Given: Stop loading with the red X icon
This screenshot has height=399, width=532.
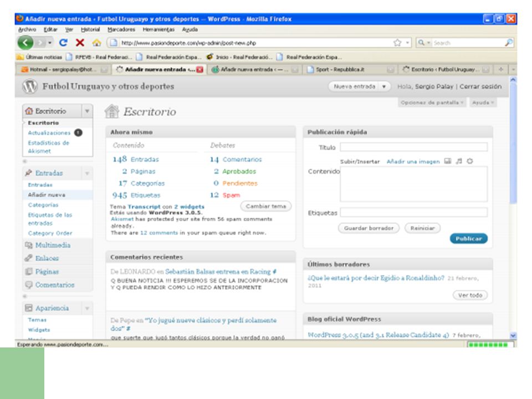Looking at the screenshot, I should coord(80,43).
